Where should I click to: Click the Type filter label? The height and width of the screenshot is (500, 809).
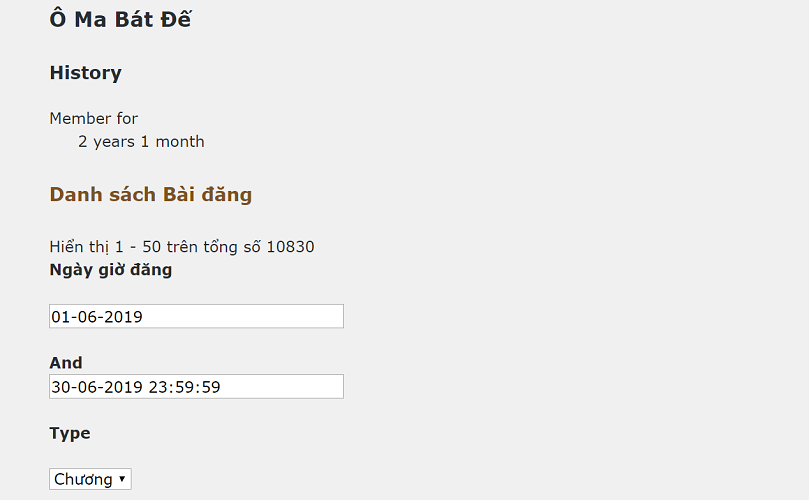[x=70, y=433]
